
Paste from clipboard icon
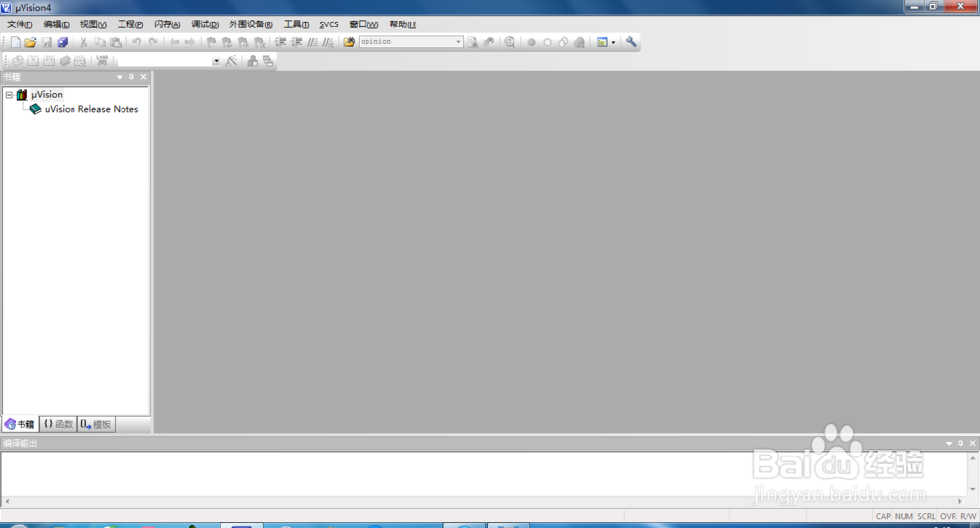[x=116, y=42]
